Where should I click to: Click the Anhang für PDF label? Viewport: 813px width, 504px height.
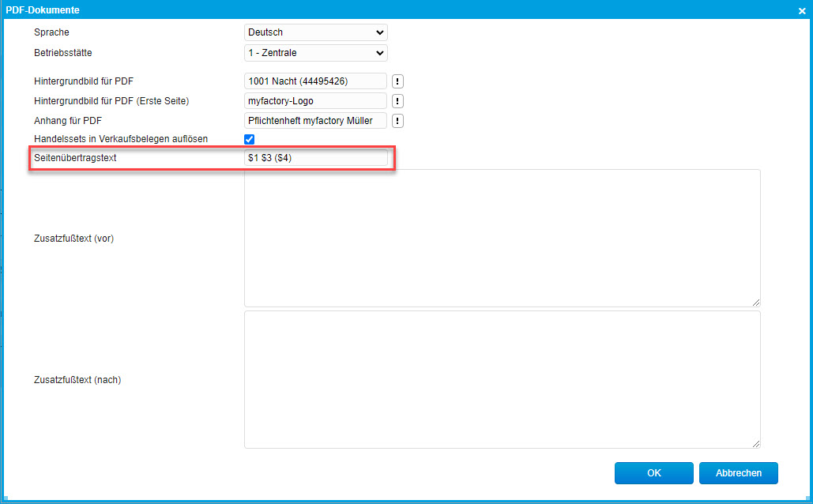(68, 121)
